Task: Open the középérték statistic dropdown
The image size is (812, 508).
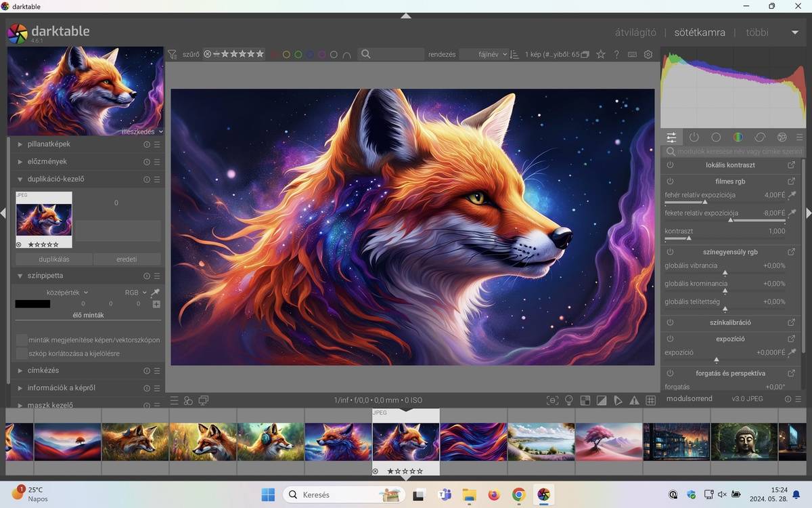Action: [x=68, y=293]
